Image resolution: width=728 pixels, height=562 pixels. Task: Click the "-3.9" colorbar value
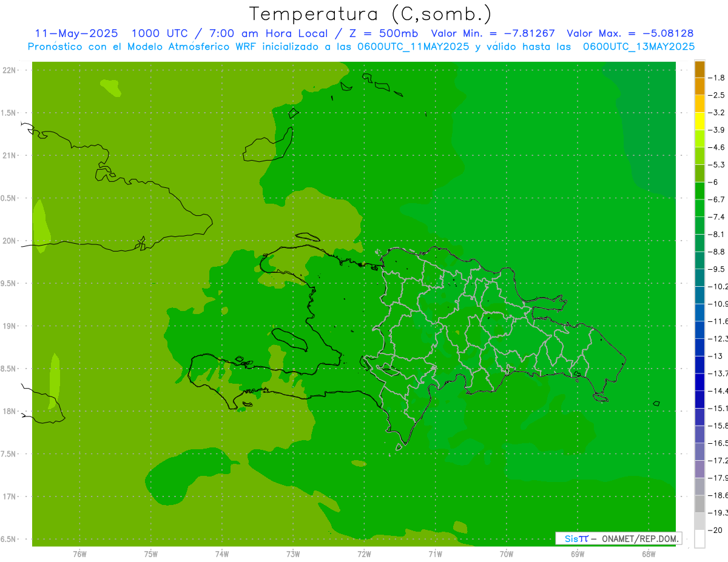(716, 130)
